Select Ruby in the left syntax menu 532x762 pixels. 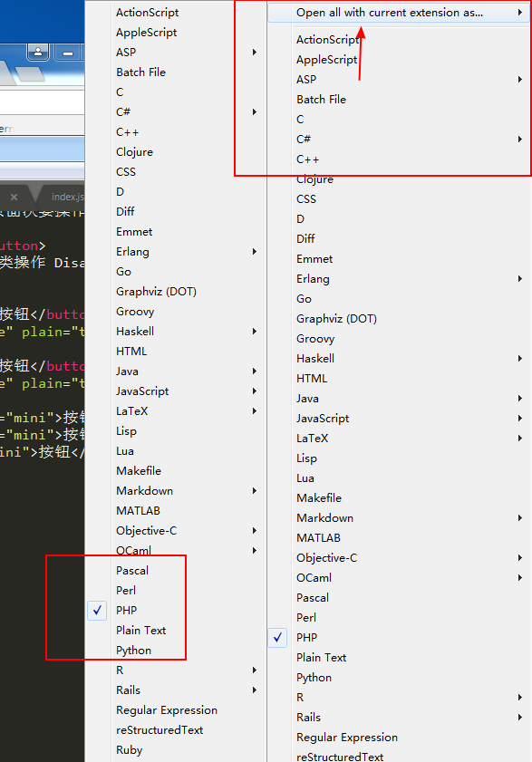click(x=130, y=750)
